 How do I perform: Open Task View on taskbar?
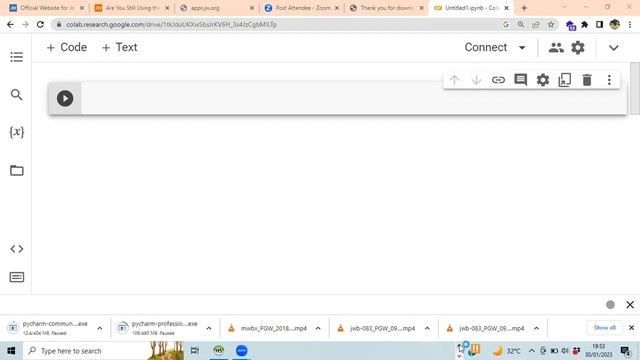coord(195,351)
